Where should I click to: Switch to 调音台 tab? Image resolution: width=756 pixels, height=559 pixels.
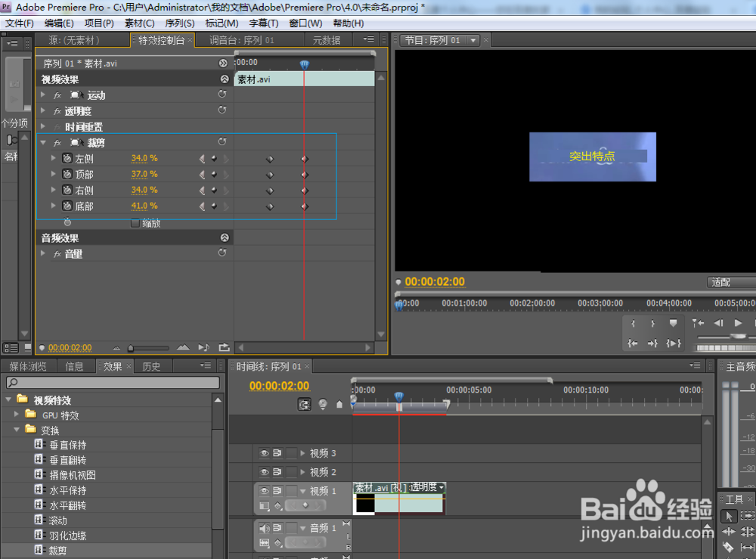click(x=242, y=40)
